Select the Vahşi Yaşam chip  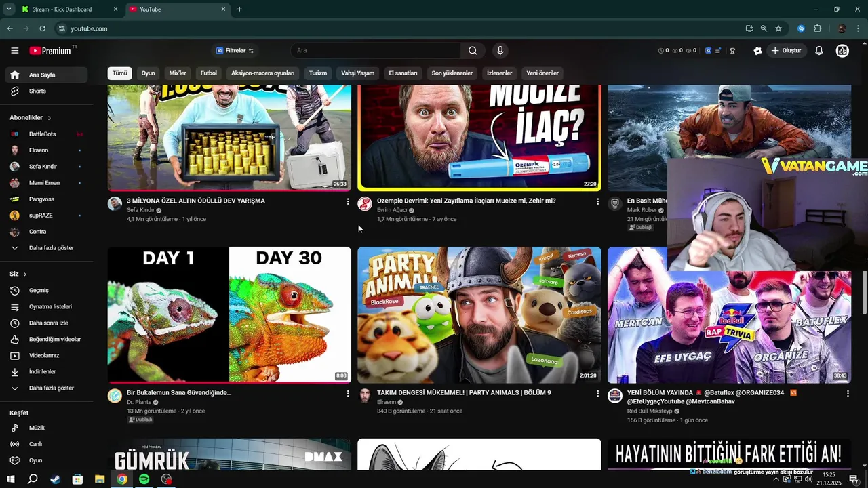[357, 73]
